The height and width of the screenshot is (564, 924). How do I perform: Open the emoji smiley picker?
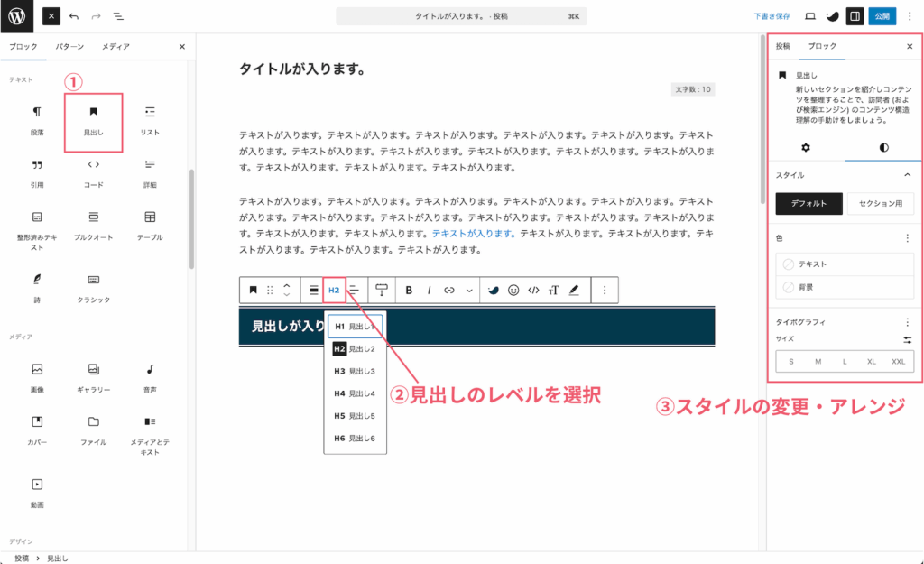513,290
